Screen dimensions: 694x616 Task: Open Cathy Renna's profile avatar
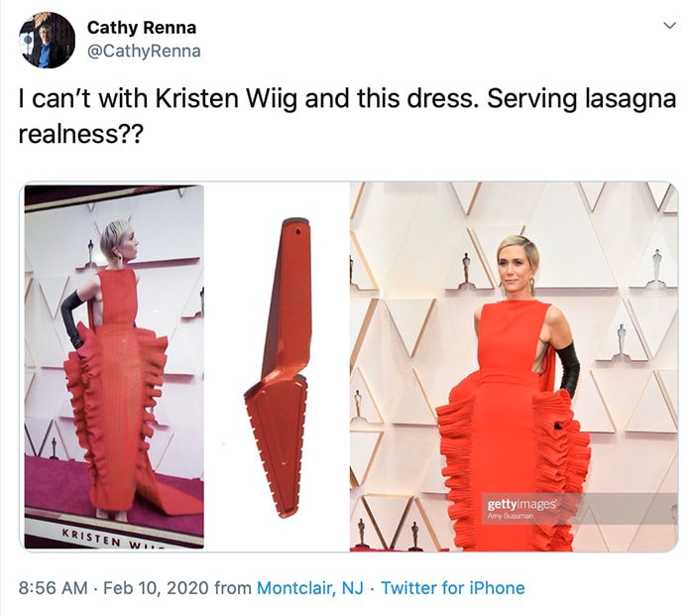coord(47,40)
